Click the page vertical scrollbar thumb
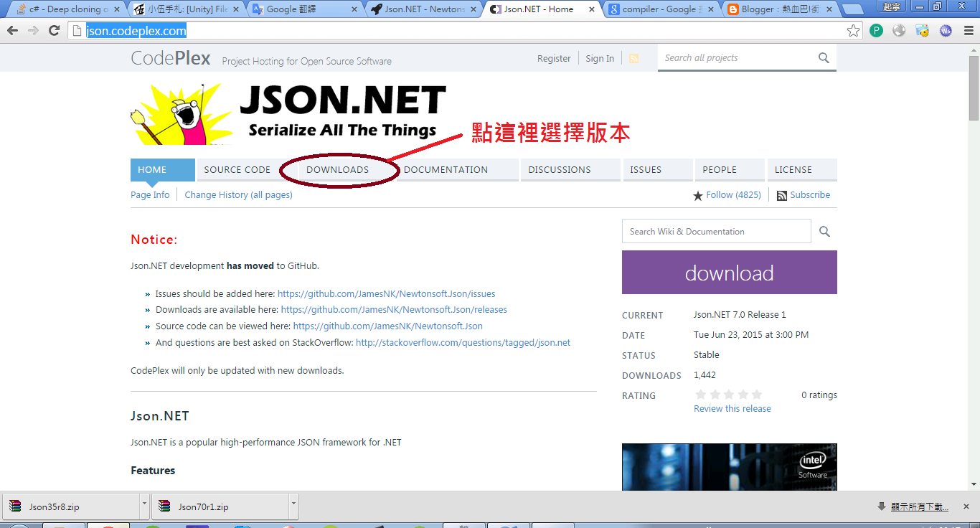Viewport: 980px width, 528px height. [x=974, y=88]
